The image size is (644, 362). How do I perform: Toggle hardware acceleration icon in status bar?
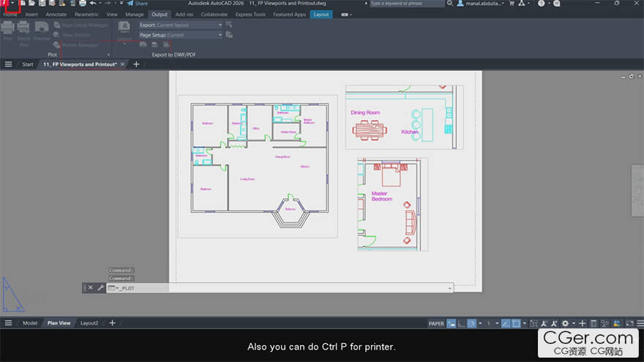(616, 323)
